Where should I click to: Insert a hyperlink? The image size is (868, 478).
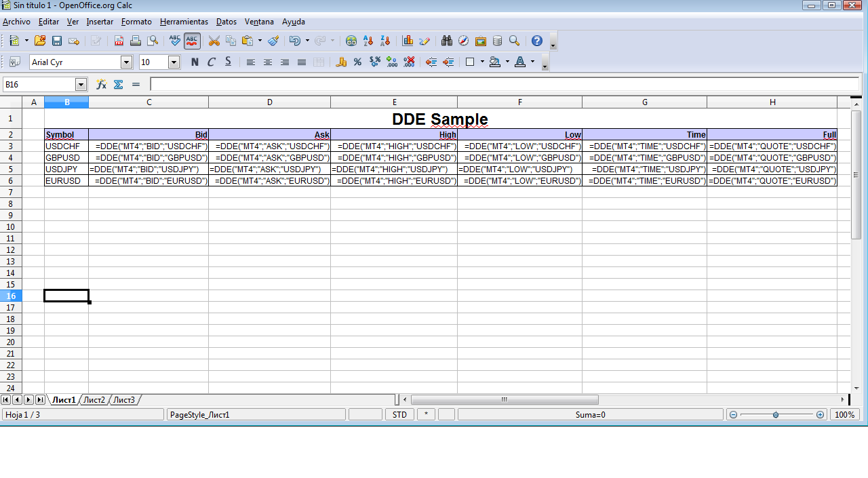351,41
